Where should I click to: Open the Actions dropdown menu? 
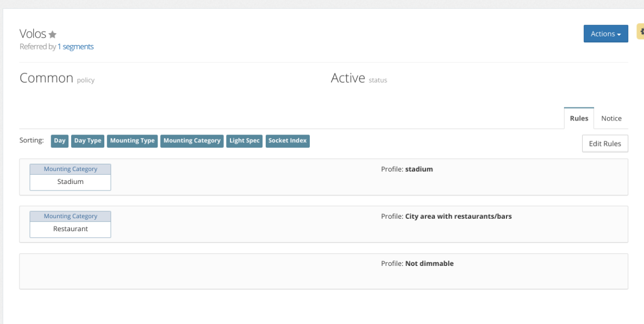pos(605,34)
